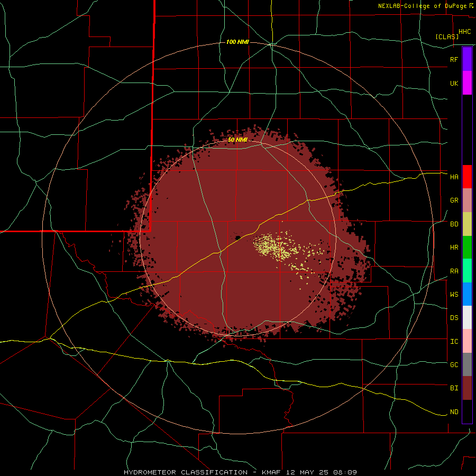Click the NEXLAB-College of DuPage credit text
The height and width of the screenshot is (476, 476).
422,6
